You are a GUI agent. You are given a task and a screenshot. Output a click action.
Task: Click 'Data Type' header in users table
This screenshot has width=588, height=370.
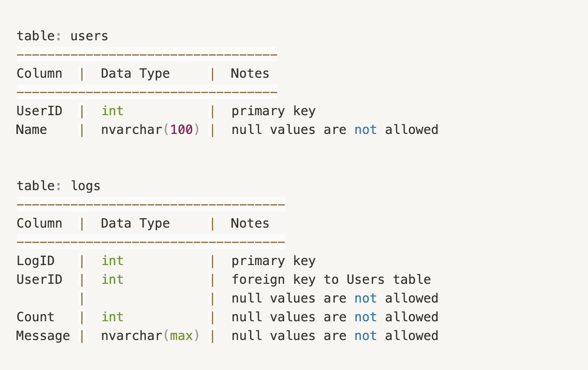136,74
